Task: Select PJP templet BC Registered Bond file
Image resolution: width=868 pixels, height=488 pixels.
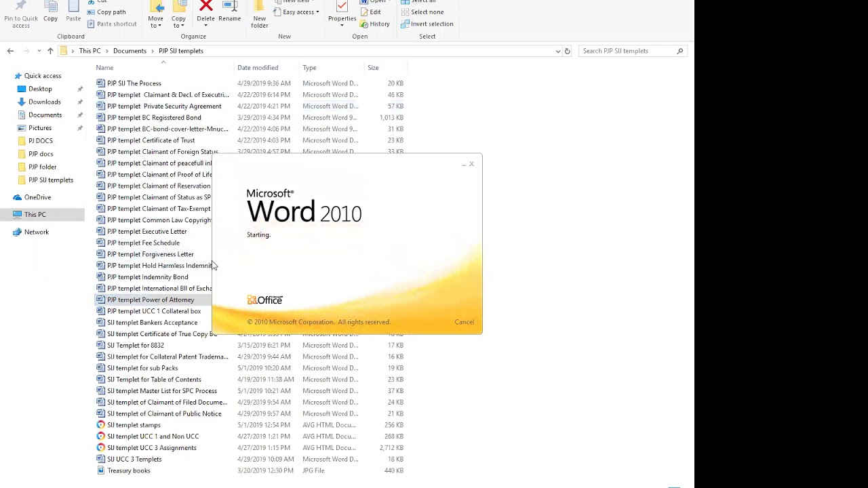Action: point(154,117)
